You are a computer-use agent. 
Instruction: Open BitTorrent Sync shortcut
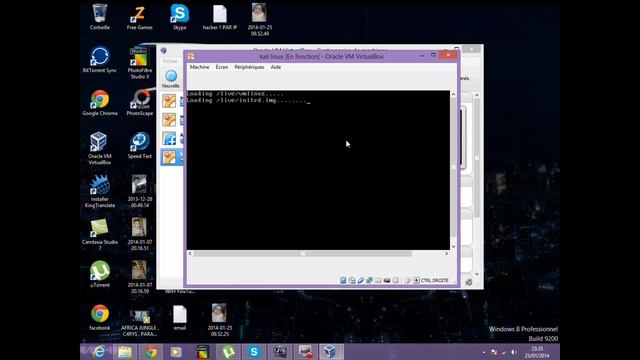click(100, 60)
